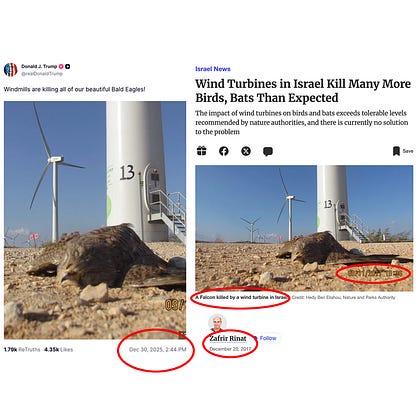
Task: Open the Zafrir Rinat author name link
Action: pyautogui.click(x=228, y=338)
